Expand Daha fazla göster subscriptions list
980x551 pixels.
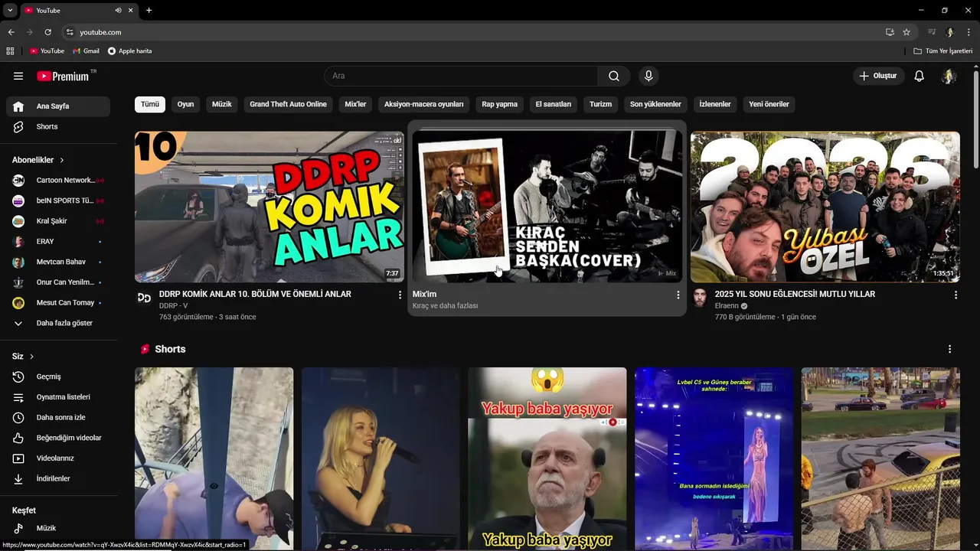pyautogui.click(x=58, y=323)
